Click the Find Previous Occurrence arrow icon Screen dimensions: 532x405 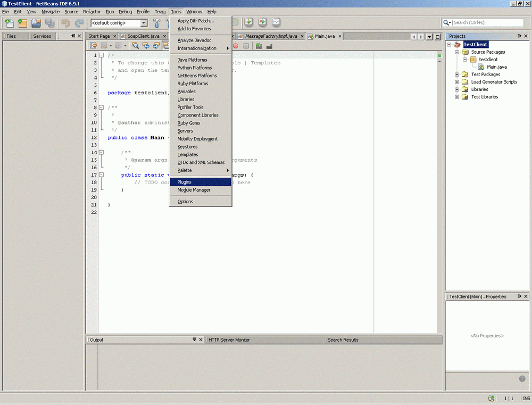(x=146, y=45)
